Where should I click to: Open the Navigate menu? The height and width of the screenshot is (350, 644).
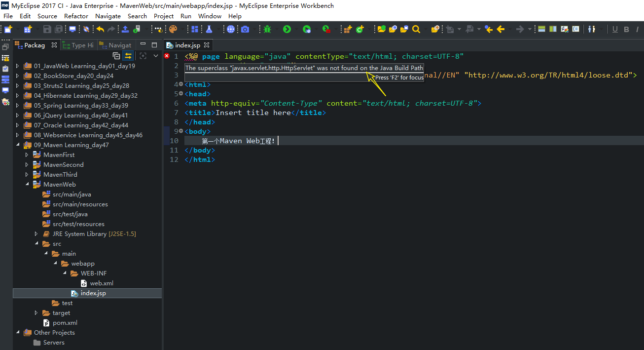(108, 16)
